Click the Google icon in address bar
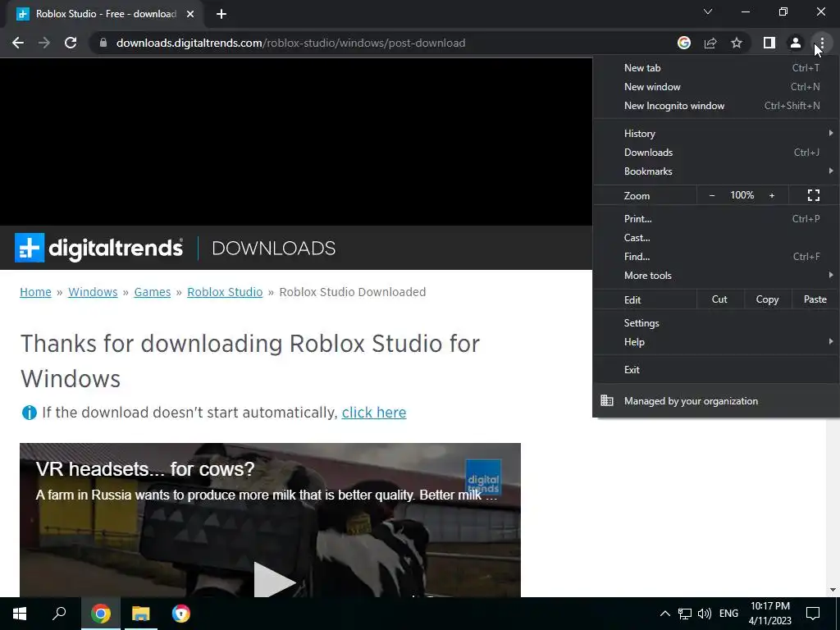The height and width of the screenshot is (630, 840). point(684,43)
